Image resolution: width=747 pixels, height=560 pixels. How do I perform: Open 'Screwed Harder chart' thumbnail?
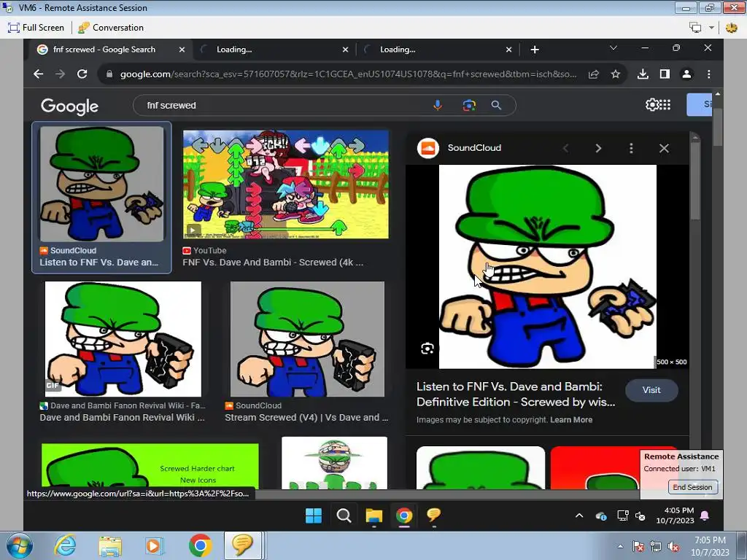click(150, 466)
